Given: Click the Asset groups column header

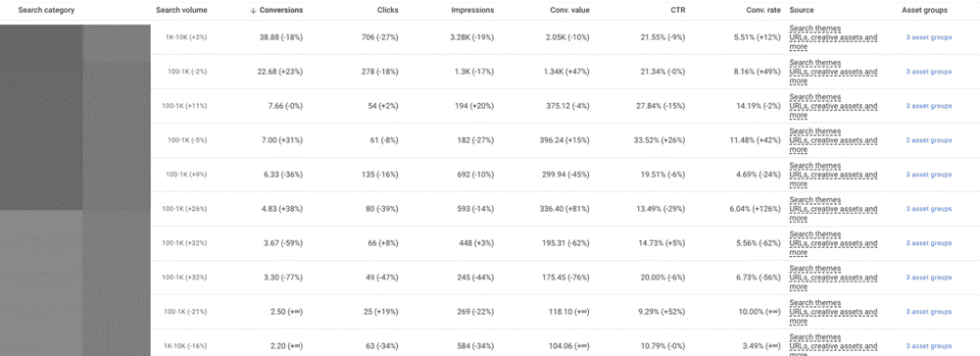Looking at the screenshot, I should coord(924,11).
